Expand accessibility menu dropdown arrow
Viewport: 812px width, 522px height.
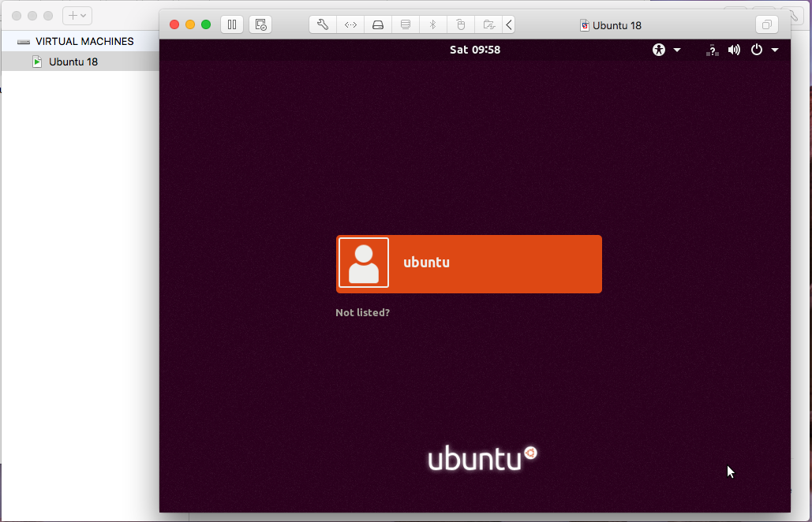tap(677, 50)
